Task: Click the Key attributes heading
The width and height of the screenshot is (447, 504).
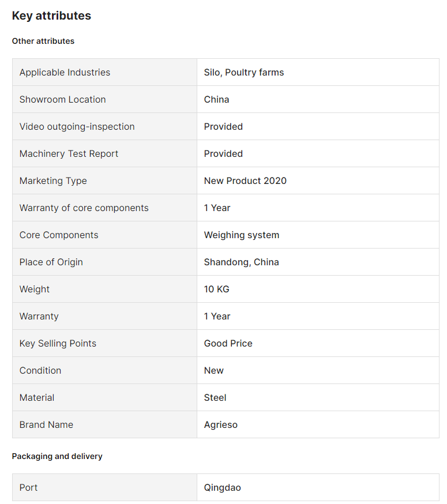Action: coord(51,16)
